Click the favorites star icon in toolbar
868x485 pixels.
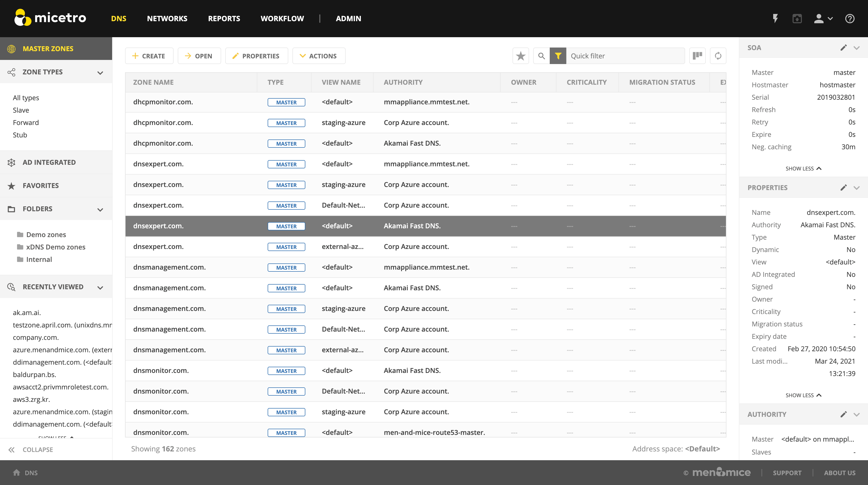521,56
